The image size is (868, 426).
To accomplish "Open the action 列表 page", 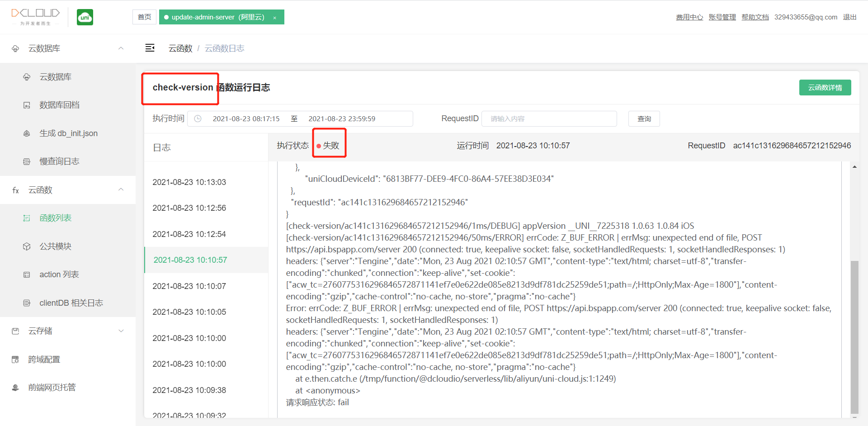I will click(x=59, y=274).
